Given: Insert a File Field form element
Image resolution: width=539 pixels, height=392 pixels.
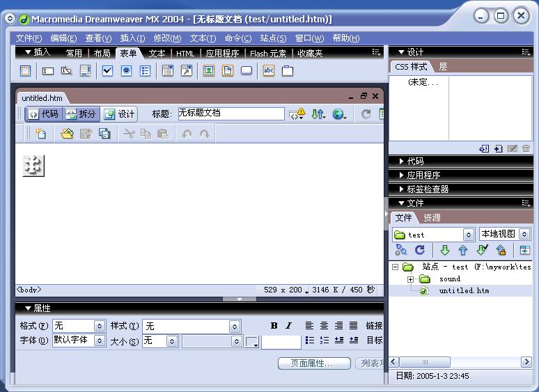Looking at the screenshot, I should click(x=228, y=71).
